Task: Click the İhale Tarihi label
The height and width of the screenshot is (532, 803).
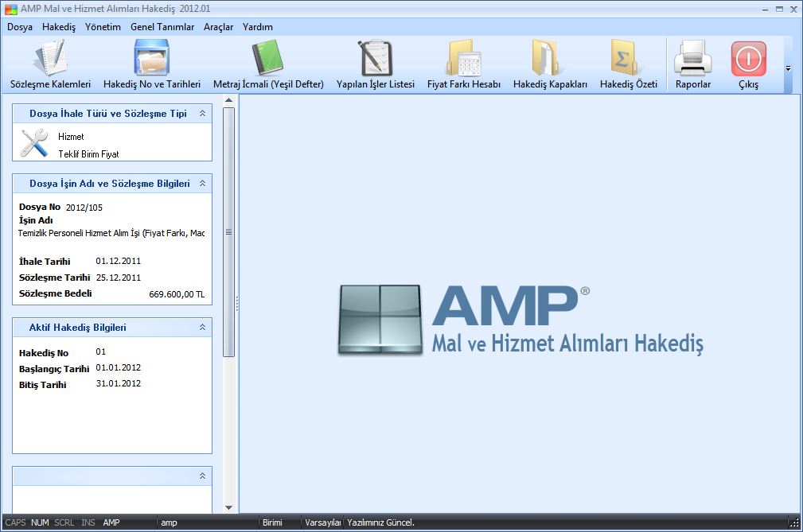Action: [45, 262]
